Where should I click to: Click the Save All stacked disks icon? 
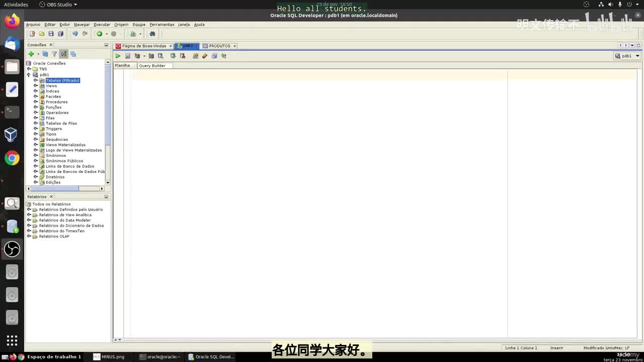(60, 34)
